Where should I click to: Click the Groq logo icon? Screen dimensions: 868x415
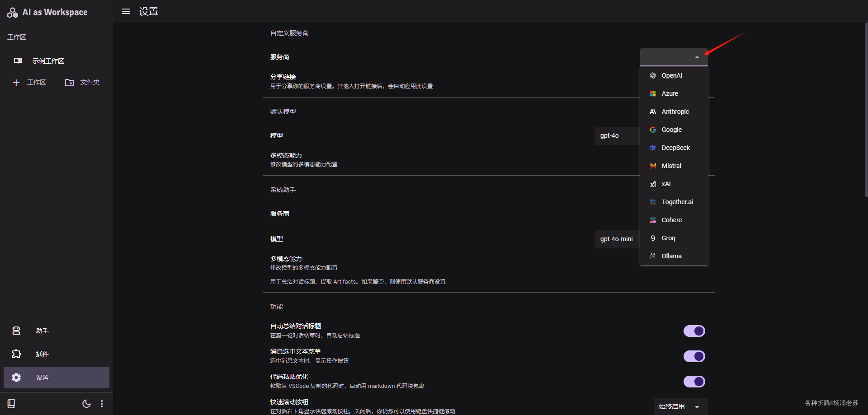pos(653,238)
